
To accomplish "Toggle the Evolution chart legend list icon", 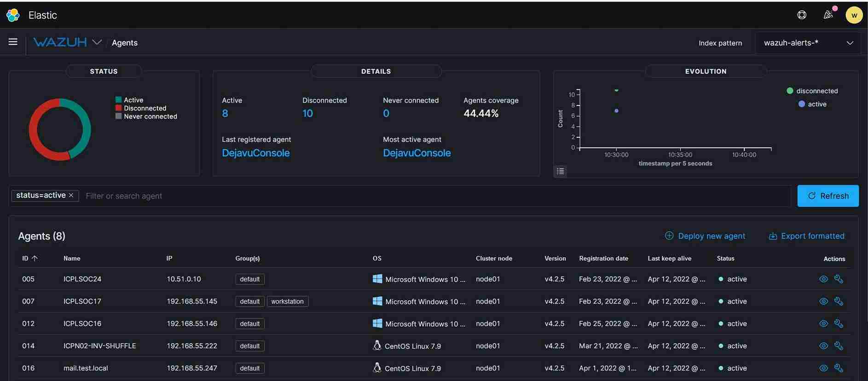I will coord(560,171).
